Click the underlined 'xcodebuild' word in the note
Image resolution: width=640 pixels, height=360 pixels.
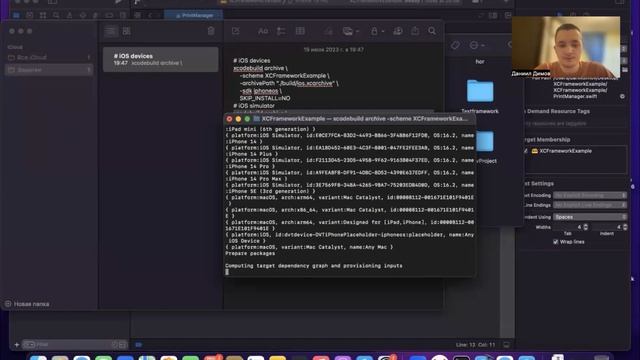point(248,68)
